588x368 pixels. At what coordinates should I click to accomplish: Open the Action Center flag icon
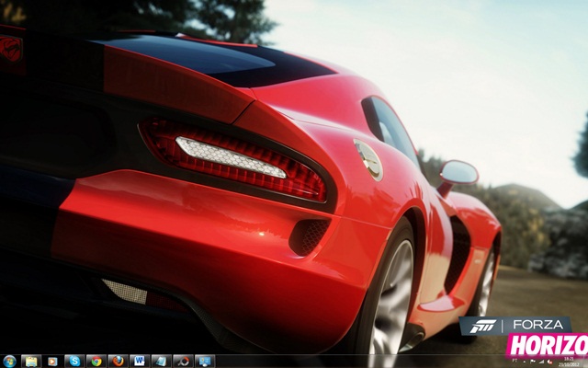point(533,362)
